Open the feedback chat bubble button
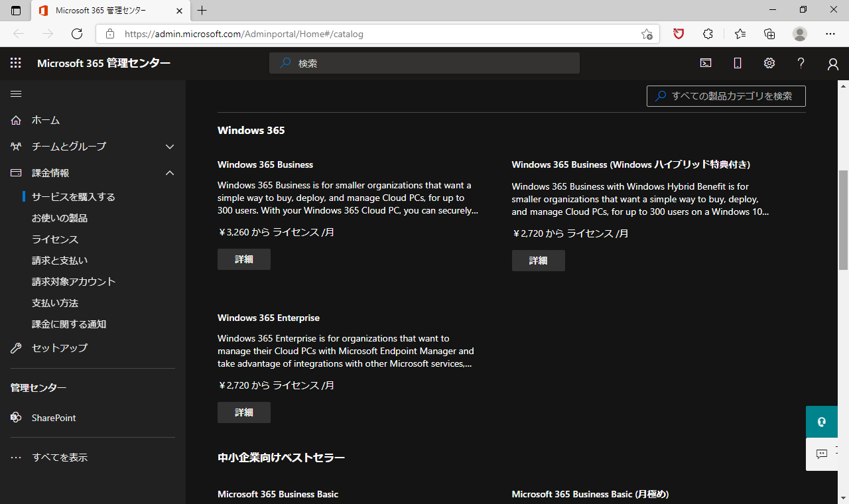 [x=822, y=454]
